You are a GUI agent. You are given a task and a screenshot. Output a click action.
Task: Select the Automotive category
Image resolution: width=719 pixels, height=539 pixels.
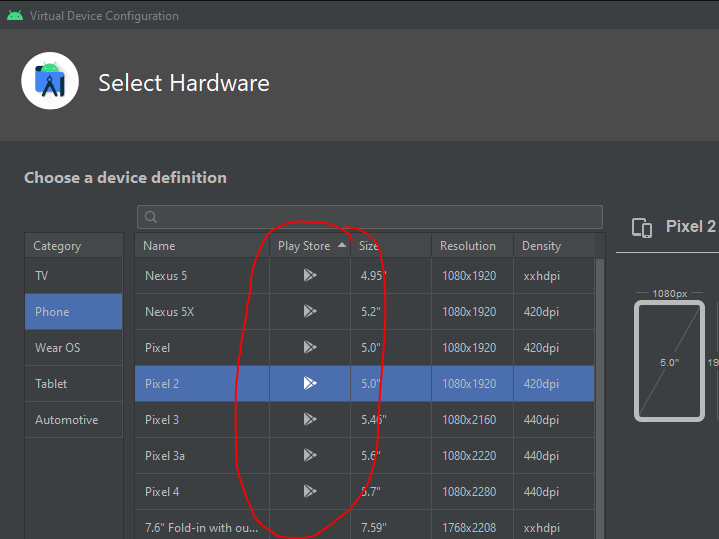tap(74, 420)
